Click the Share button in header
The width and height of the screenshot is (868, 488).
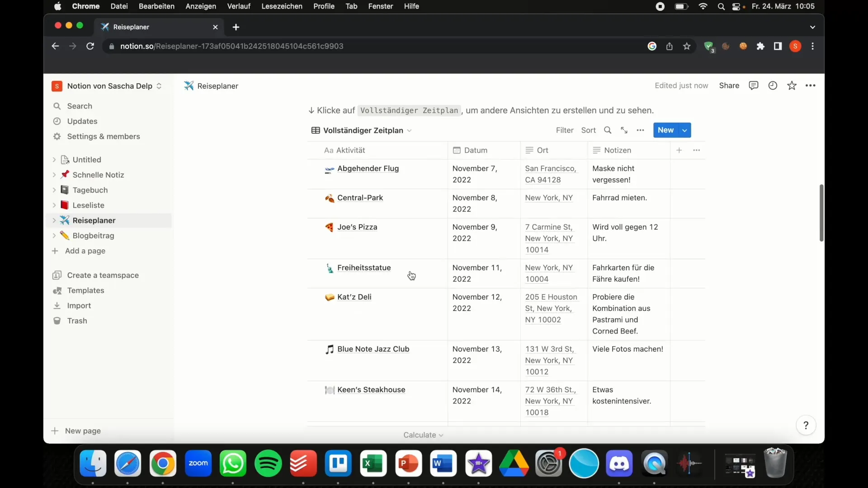[x=729, y=85]
